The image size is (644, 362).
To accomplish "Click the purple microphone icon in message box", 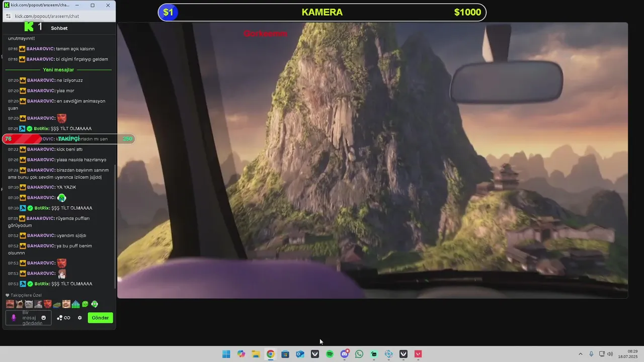I will [14, 318].
